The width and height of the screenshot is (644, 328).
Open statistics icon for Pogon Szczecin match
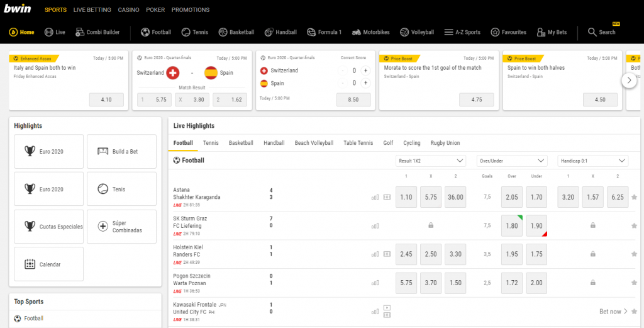375,283
